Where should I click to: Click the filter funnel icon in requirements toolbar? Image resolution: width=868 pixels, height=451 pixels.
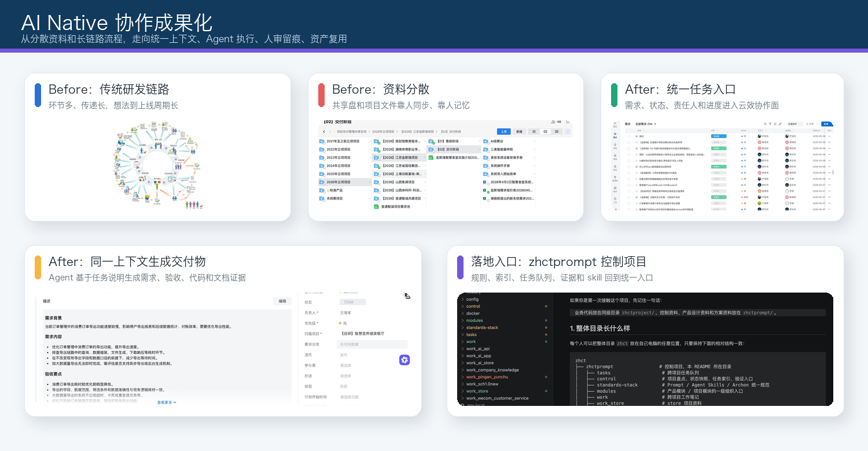[x=770, y=124]
